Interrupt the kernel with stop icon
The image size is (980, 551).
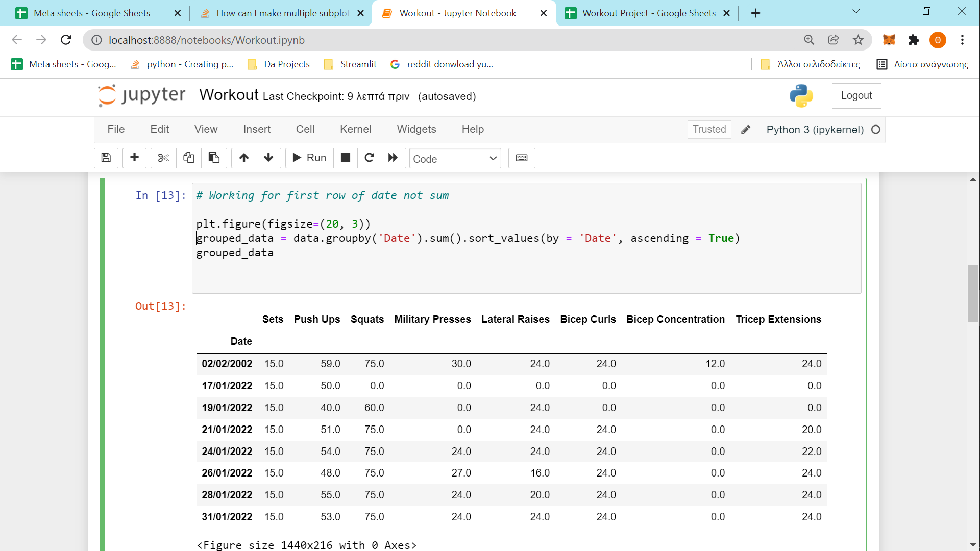coord(346,158)
